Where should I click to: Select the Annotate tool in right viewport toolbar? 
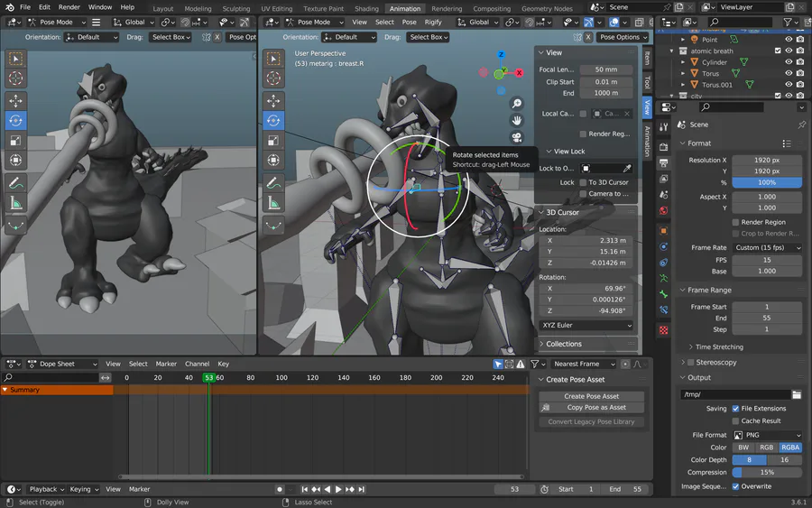click(273, 183)
